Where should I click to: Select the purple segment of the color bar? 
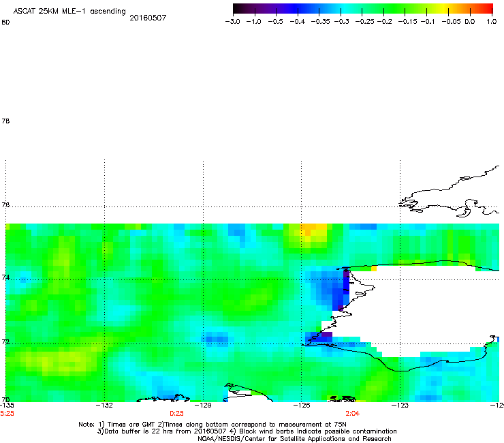(273, 8)
